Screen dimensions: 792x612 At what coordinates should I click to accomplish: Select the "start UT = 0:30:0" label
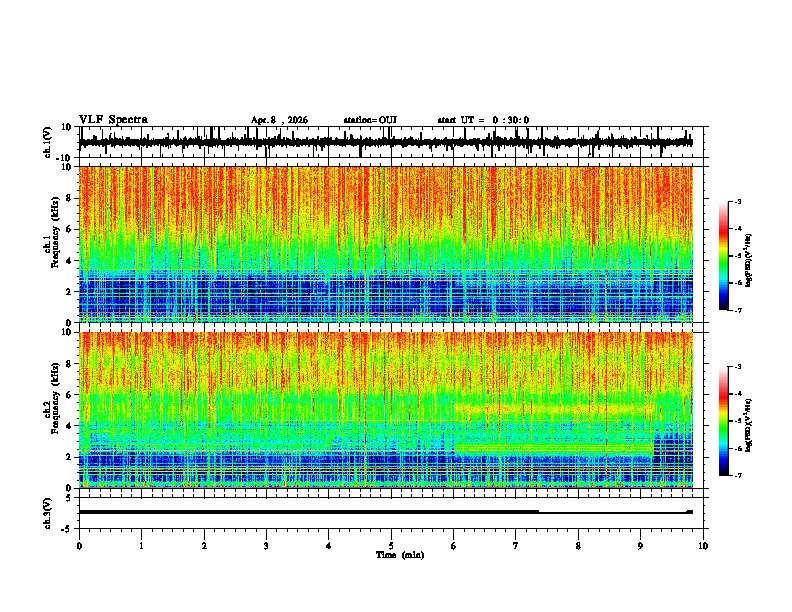483,120
